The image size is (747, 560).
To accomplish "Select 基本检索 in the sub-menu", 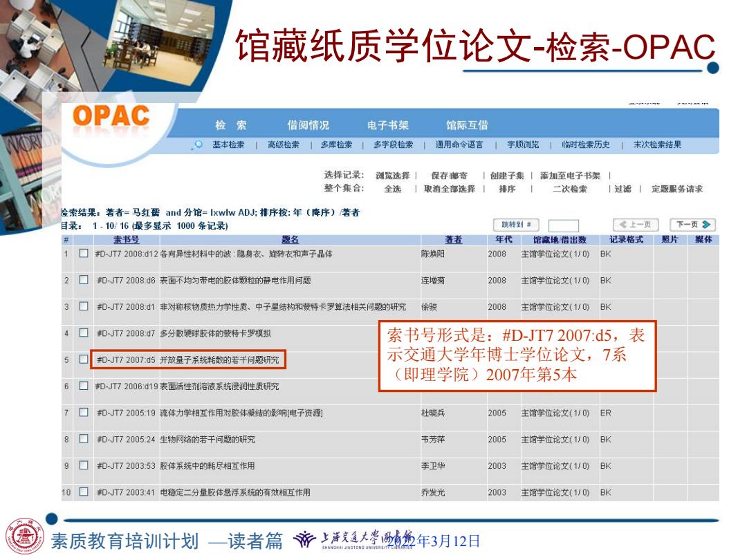I will (228, 144).
